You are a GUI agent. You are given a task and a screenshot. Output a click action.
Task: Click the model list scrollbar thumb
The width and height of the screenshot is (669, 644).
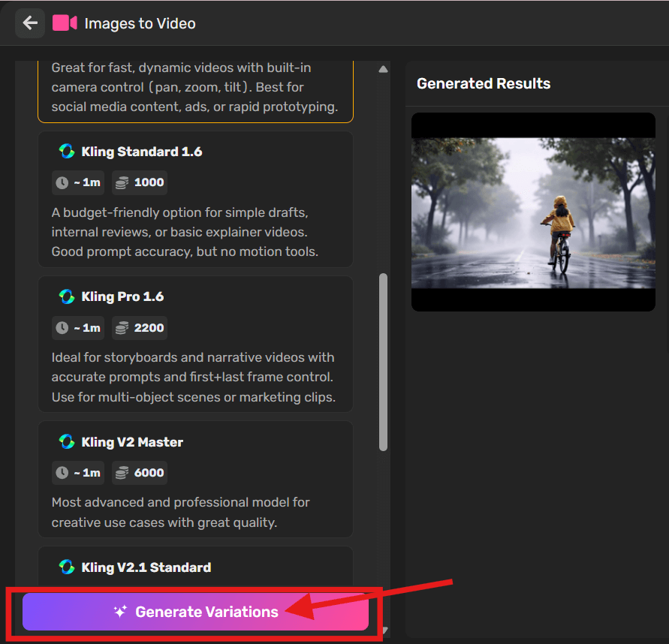(383, 362)
